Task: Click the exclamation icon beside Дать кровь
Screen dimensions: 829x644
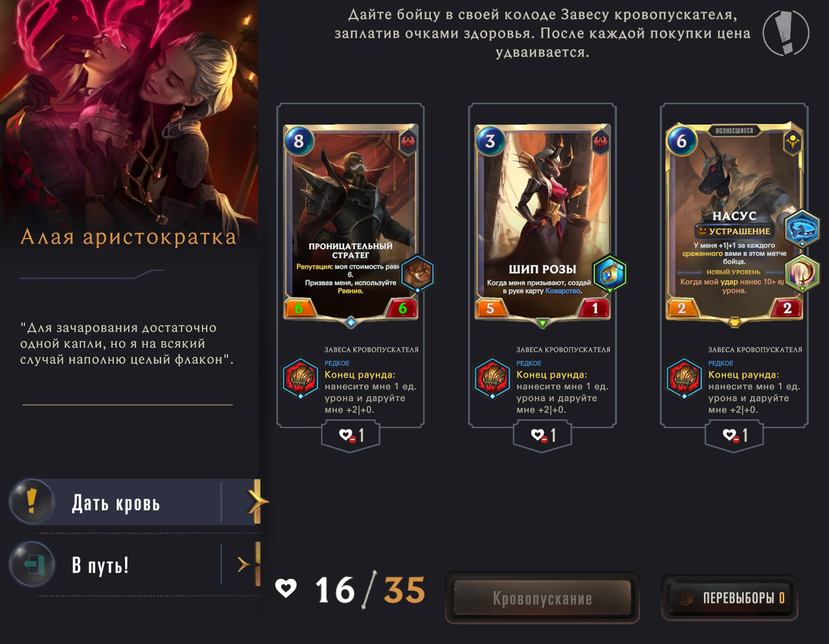Action: (31, 502)
